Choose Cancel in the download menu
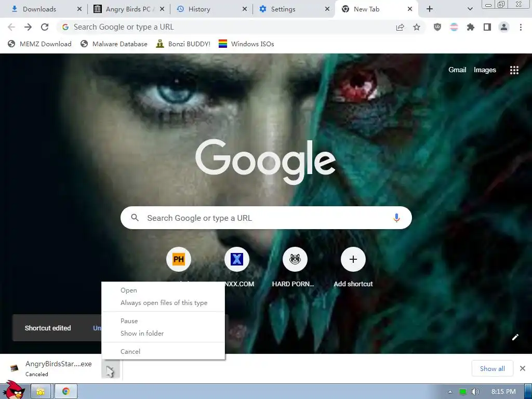Image resolution: width=532 pixels, height=399 pixels. (163, 352)
